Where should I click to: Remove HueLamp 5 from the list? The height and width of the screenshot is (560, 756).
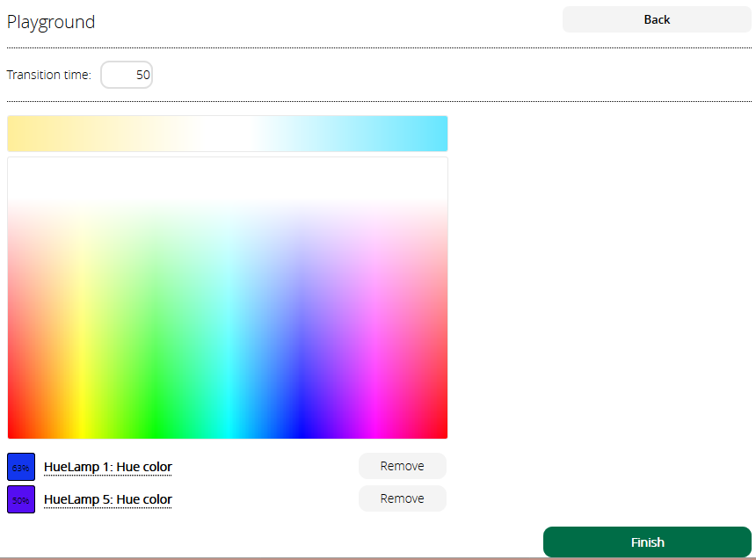coord(402,498)
